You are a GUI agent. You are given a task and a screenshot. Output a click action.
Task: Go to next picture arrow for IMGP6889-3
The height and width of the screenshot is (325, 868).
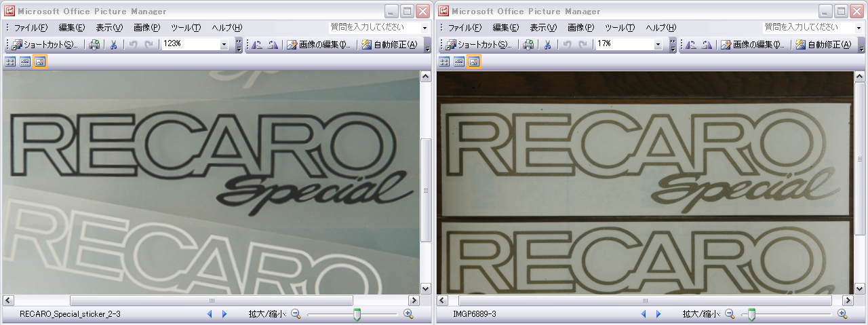pos(658,314)
